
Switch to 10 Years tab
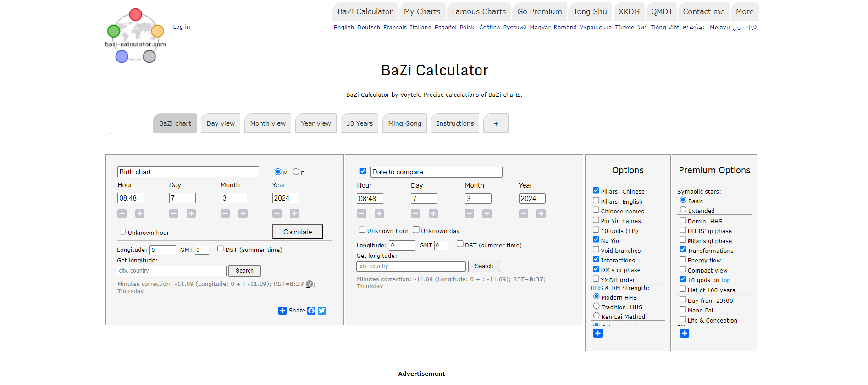coord(359,123)
